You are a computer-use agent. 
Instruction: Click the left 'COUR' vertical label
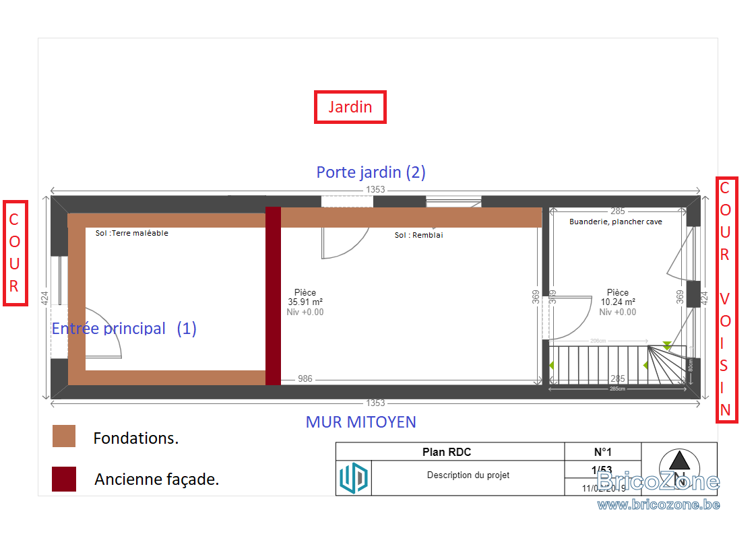pyautogui.click(x=15, y=253)
